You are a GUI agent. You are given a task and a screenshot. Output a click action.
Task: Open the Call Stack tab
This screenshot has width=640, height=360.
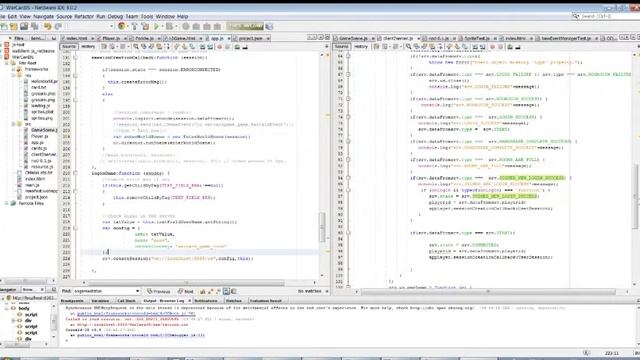pos(127,300)
